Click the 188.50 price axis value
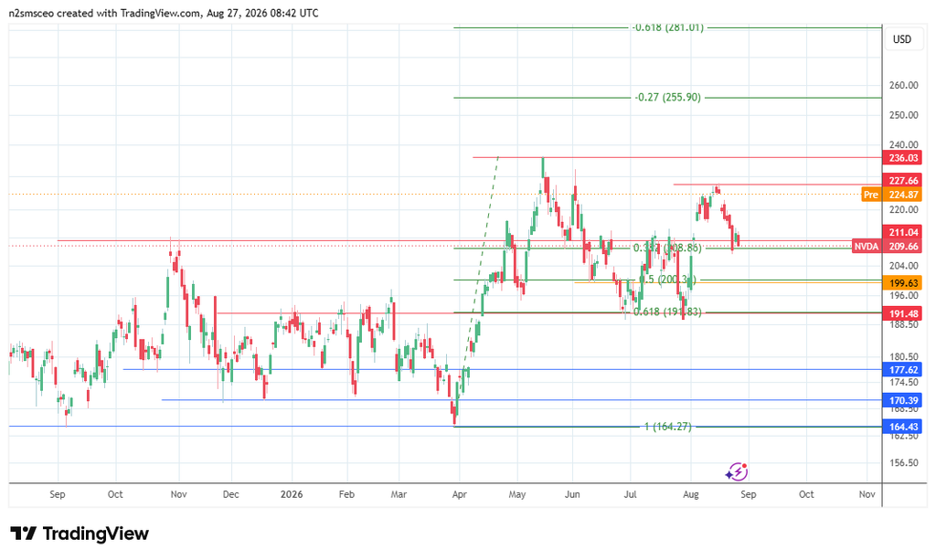This screenshot has width=936, height=560. click(903, 324)
